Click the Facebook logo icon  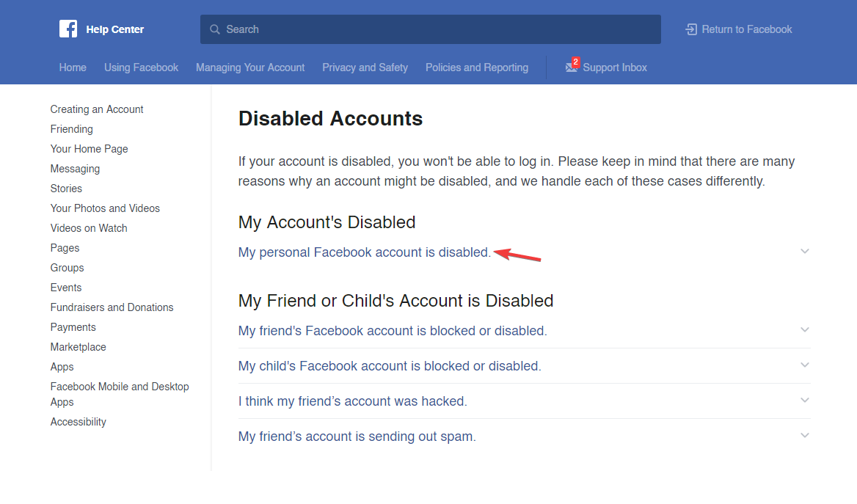click(68, 29)
